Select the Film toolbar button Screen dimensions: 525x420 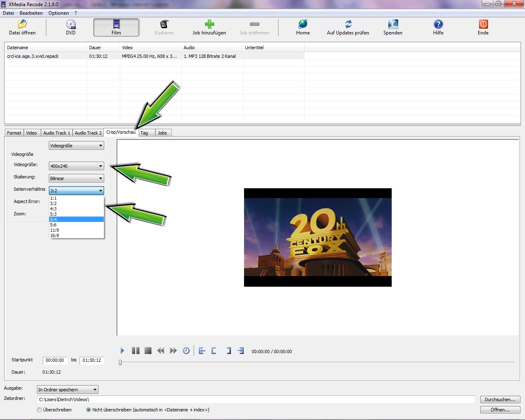pyautogui.click(x=116, y=27)
